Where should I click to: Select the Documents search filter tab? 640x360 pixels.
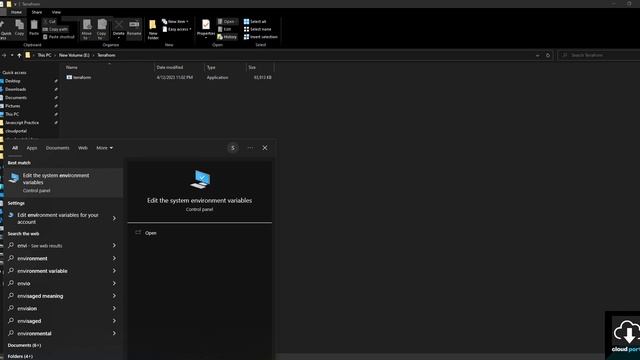click(x=58, y=148)
